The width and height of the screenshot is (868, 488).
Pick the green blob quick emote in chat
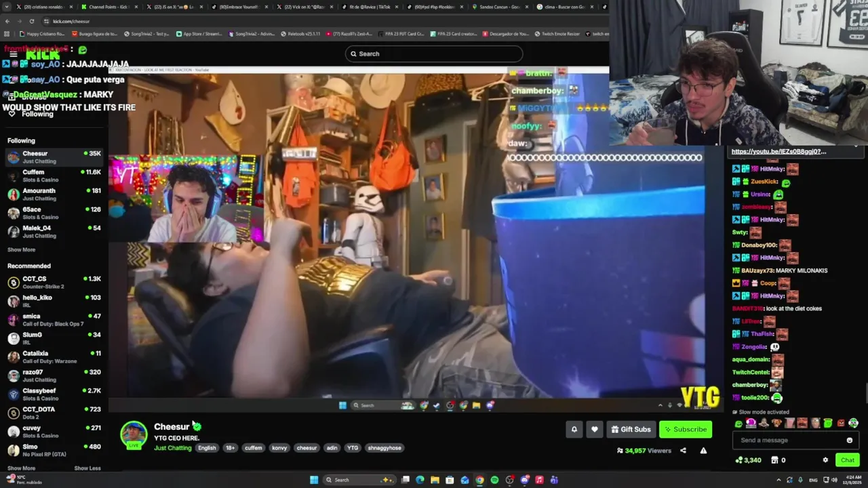[738, 424]
